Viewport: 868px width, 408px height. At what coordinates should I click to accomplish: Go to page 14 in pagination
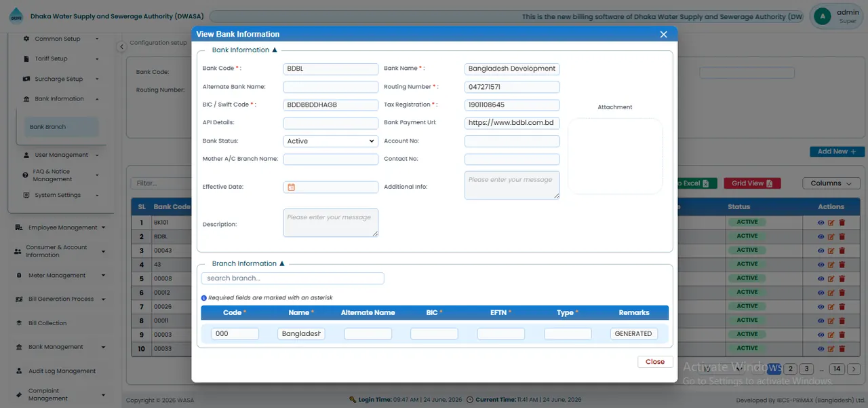pos(836,369)
